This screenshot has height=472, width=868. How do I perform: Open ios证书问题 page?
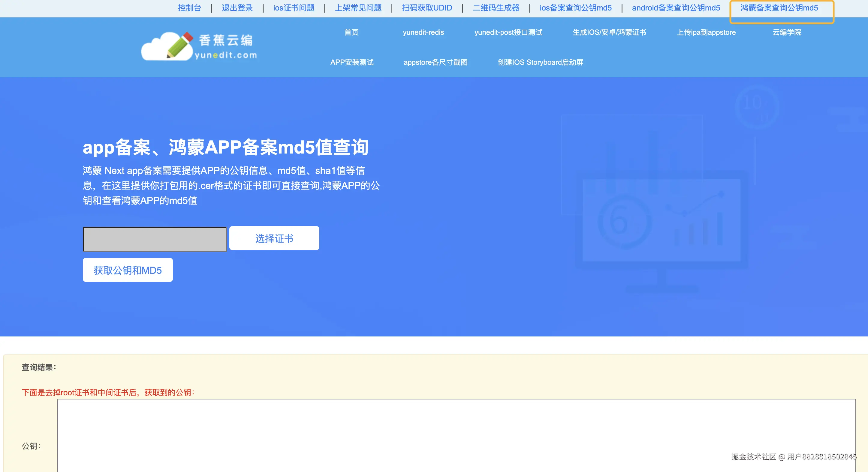coord(294,8)
